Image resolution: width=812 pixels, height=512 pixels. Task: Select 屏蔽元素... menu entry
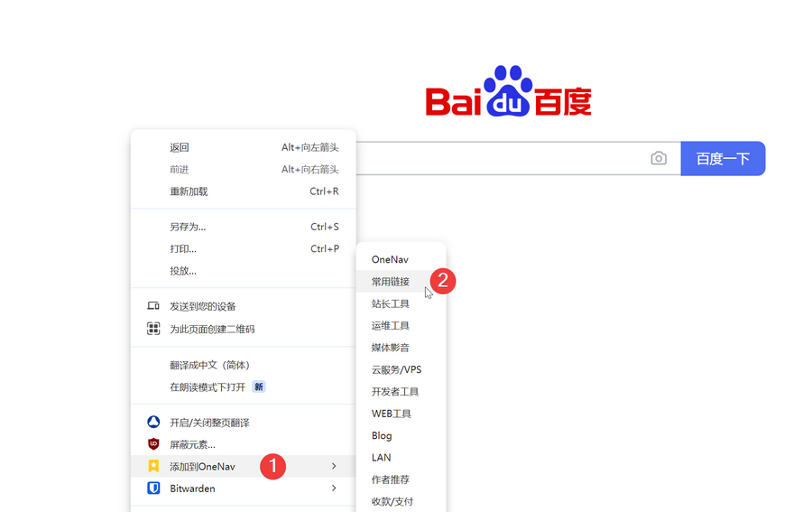[244, 444]
